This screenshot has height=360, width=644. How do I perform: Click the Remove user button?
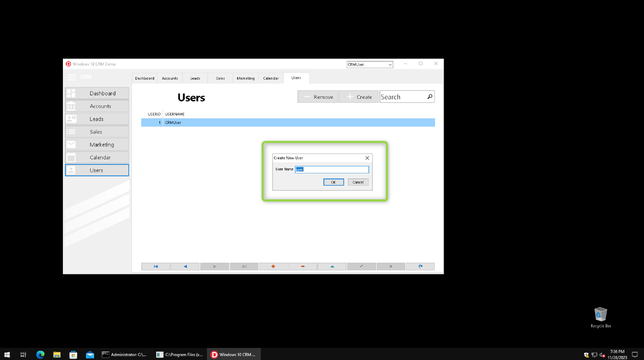[318, 97]
